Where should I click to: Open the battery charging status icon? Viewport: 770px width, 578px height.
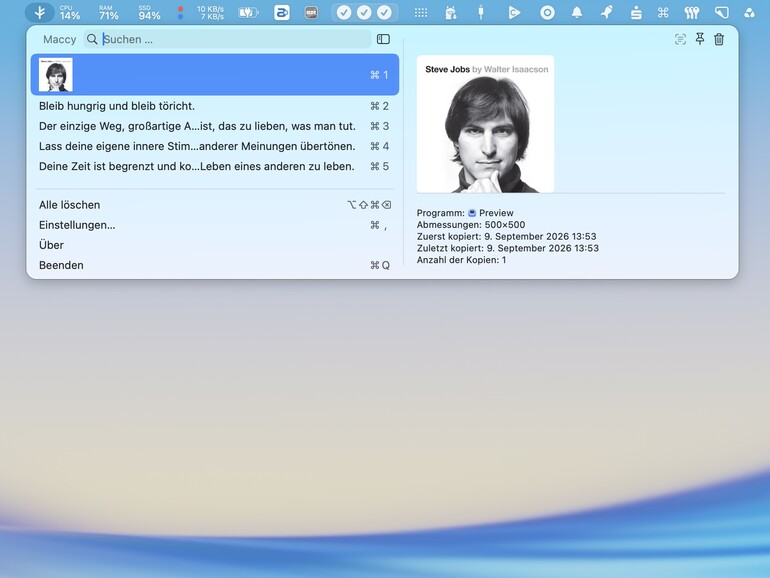coord(248,13)
